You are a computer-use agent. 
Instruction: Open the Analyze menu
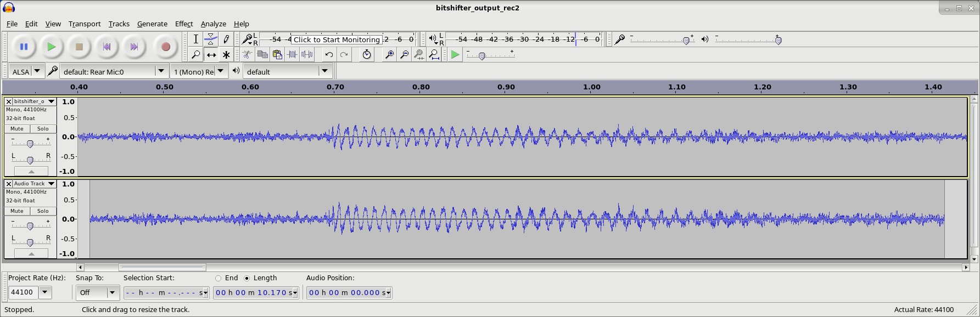[214, 24]
